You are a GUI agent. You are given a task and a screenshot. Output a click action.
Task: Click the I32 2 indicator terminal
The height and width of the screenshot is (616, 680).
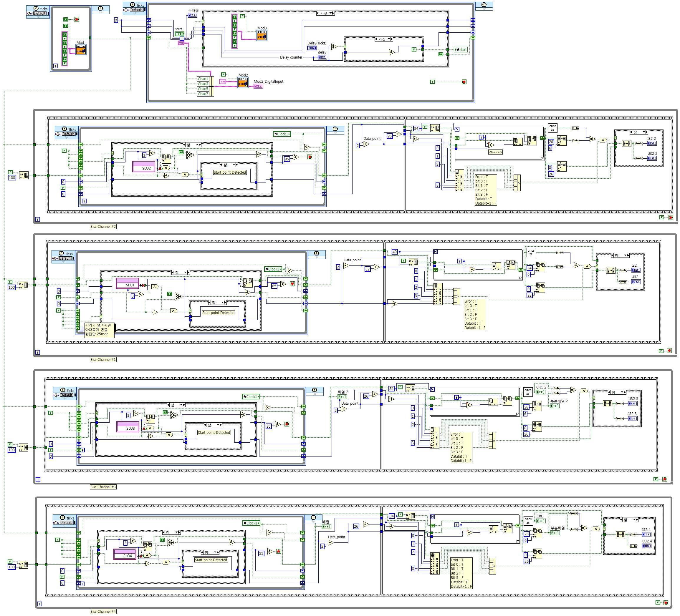(652, 143)
